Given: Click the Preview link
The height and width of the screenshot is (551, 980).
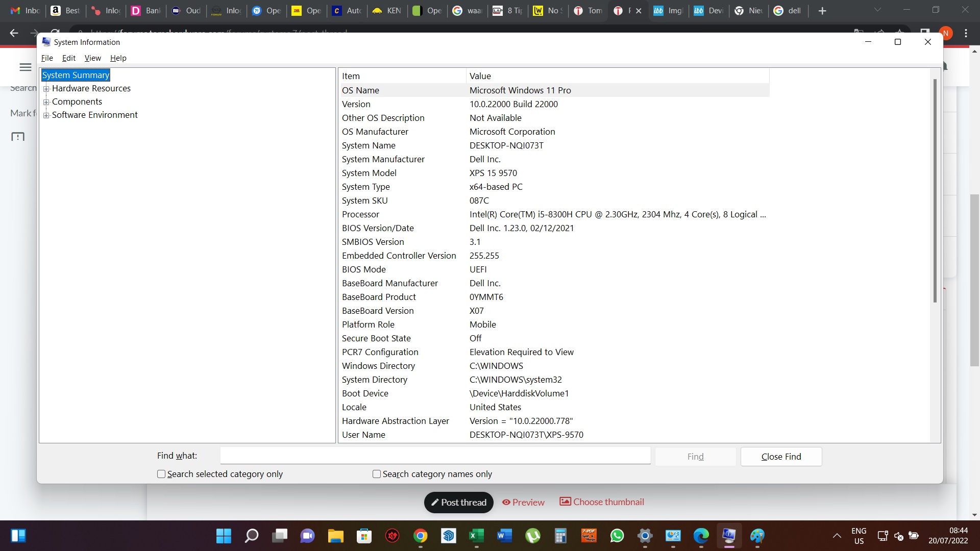Looking at the screenshot, I should pyautogui.click(x=523, y=503).
